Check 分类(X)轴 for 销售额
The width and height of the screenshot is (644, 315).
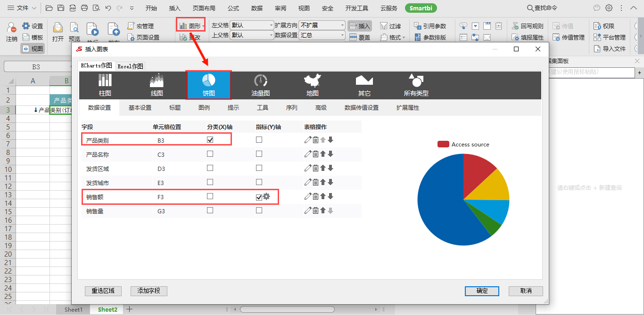[x=210, y=196]
